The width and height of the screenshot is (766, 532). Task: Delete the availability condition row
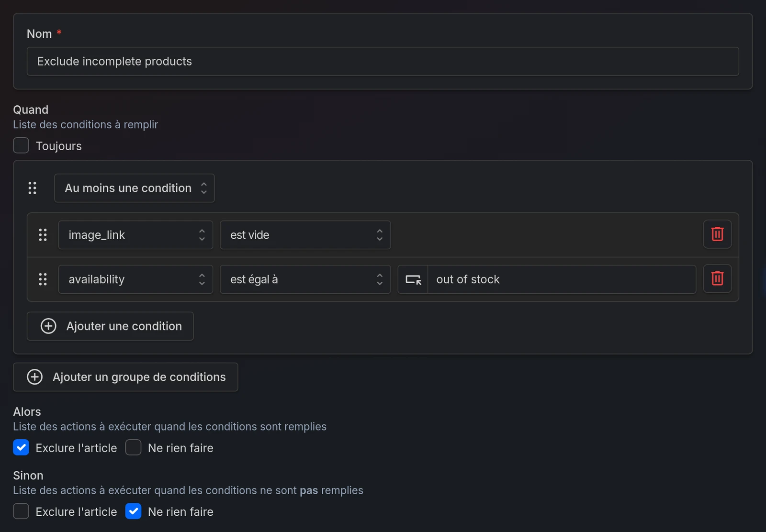click(717, 278)
